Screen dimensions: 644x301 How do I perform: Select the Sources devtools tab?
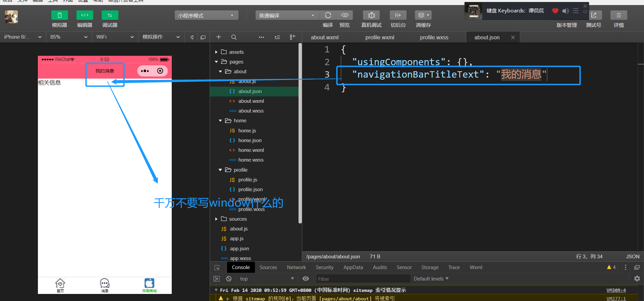point(268,267)
